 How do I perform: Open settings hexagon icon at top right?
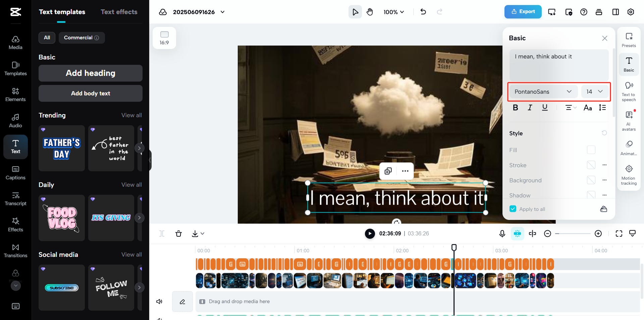click(x=631, y=12)
